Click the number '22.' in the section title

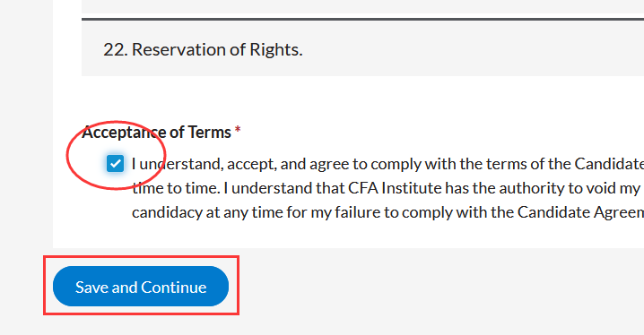pos(116,49)
